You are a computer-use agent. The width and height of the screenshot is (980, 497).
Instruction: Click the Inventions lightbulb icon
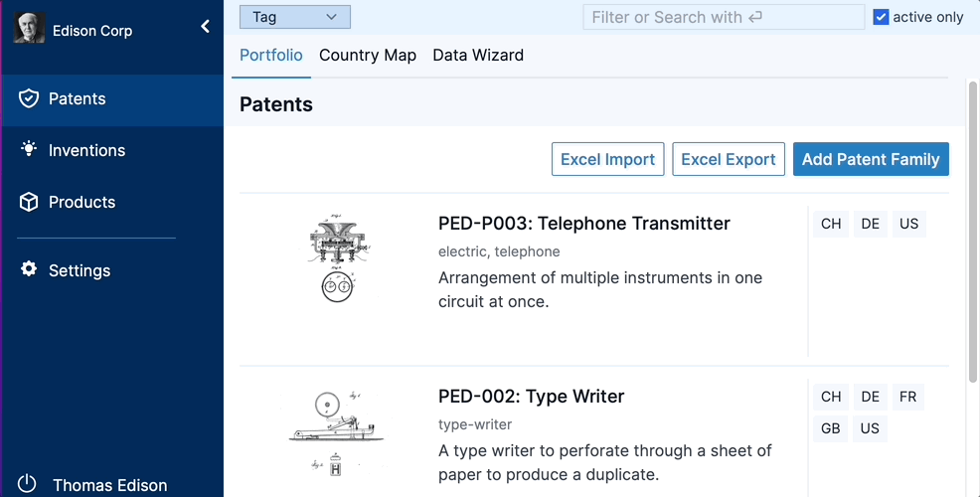tap(29, 150)
